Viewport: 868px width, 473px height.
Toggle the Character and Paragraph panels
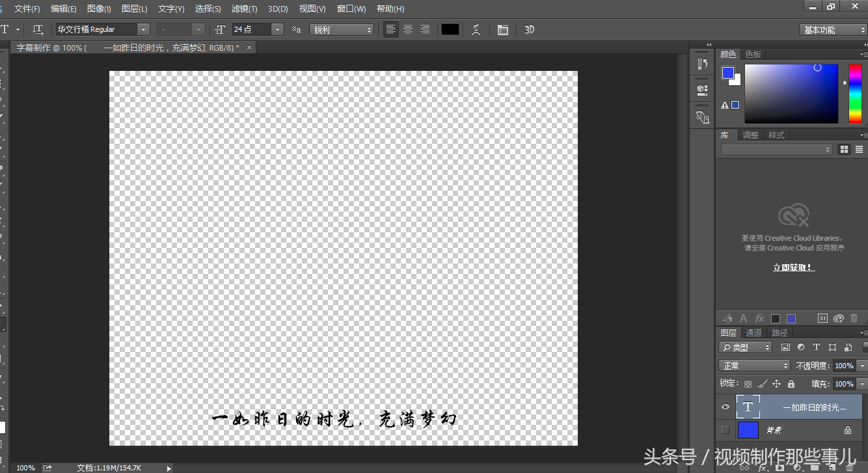click(x=502, y=29)
